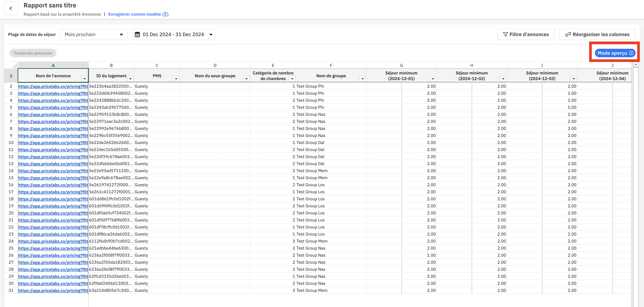Click Test Group Nas cell in row 30
Viewport: 644px width, 307px height.
[331, 283]
